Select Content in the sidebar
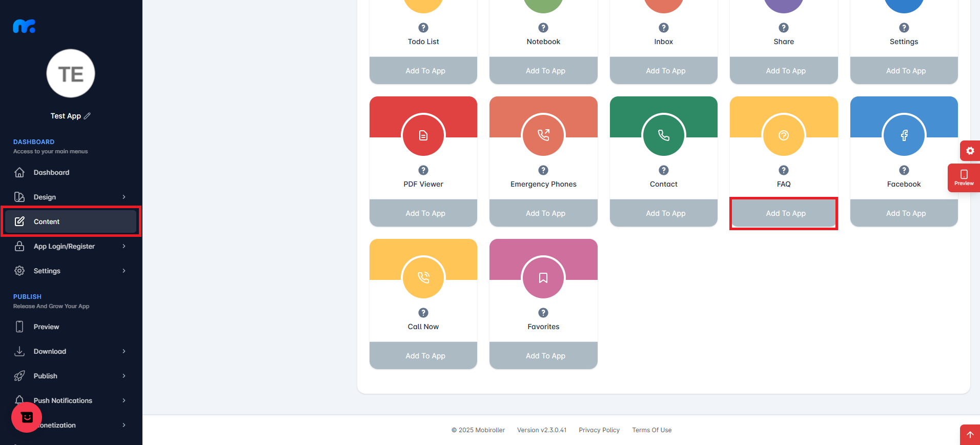Screen dimensions: 980x445 pyautogui.click(x=71, y=221)
